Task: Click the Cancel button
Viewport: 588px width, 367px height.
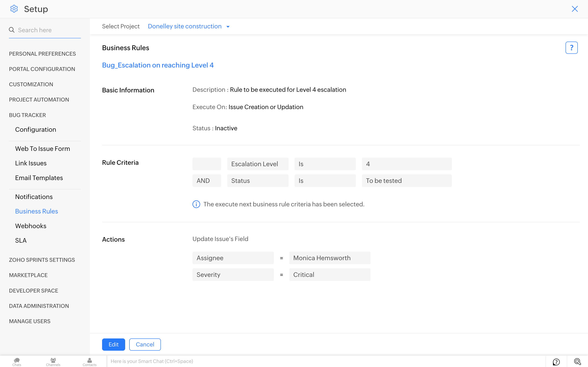Action: (x=145, y=344)
